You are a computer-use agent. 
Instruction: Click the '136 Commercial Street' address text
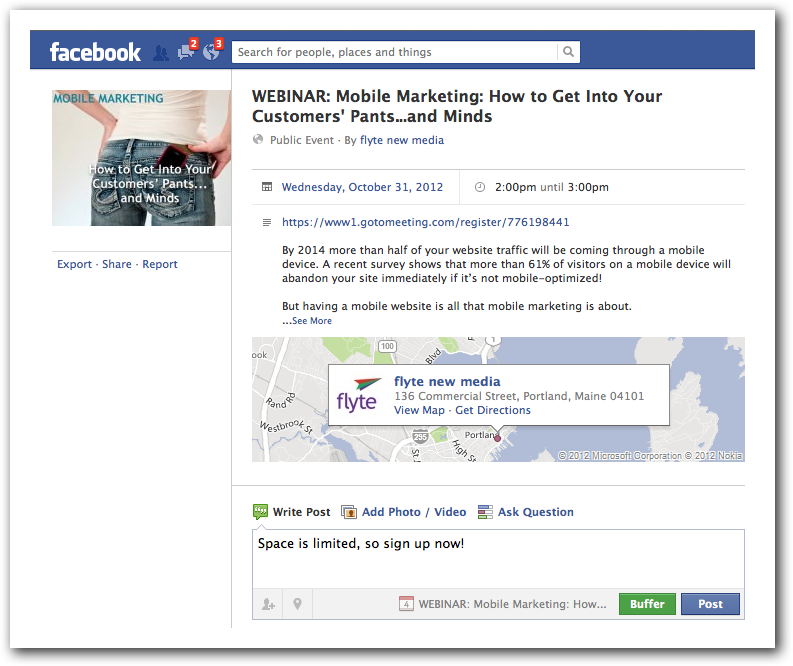click(519, 396)
